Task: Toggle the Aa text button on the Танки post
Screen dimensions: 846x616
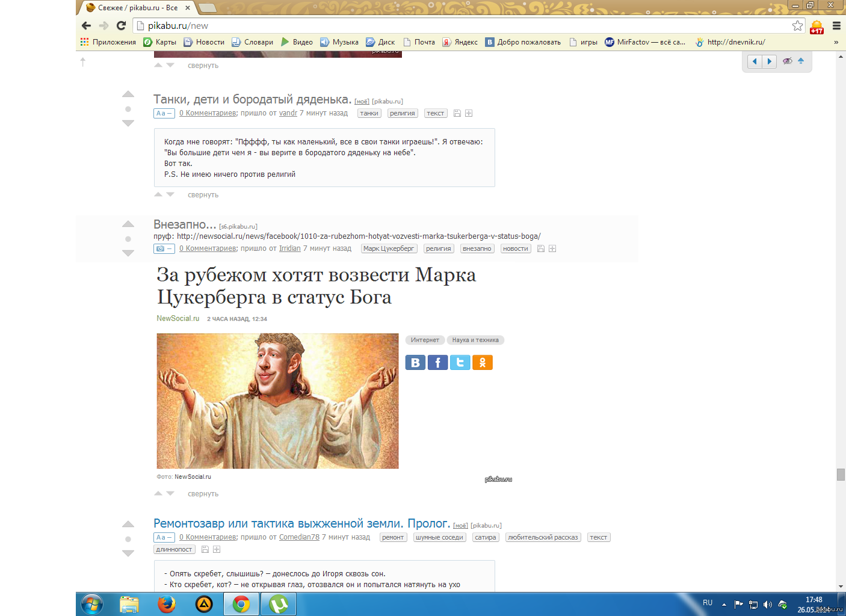Action: (x=164, y=113)
